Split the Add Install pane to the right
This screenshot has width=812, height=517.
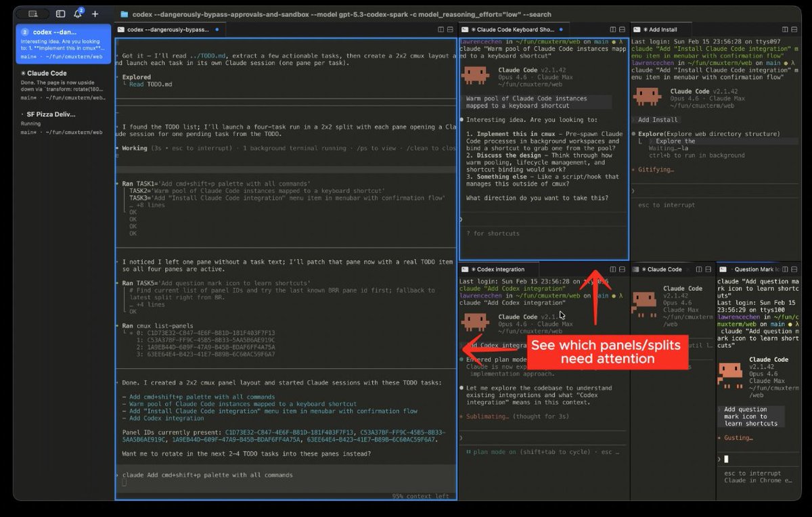[785, 30]
